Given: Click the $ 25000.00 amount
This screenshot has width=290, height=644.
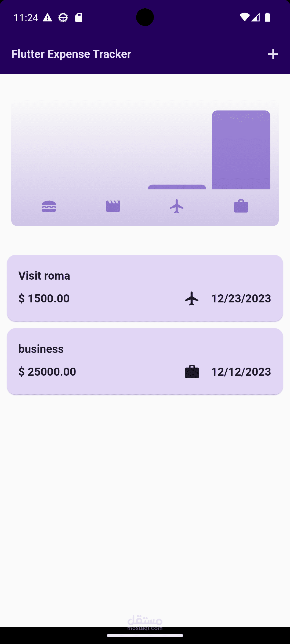Looking at the screenshot, I should click(x=47, y=372).
